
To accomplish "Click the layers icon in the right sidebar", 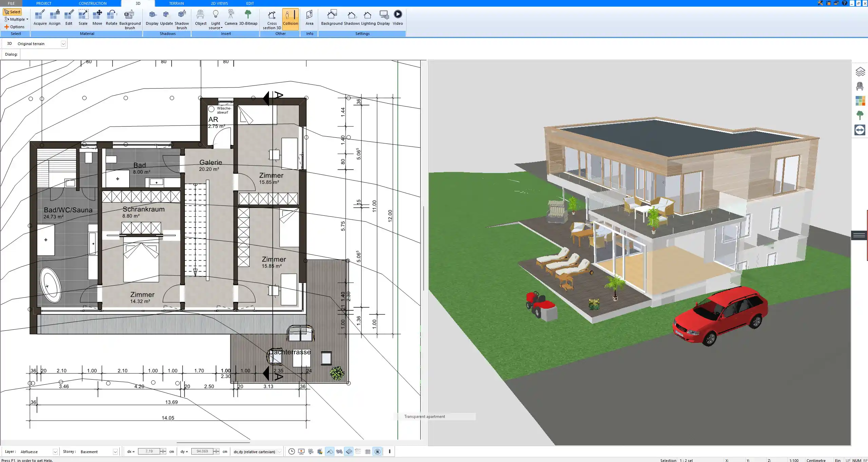I will pyautogui.click(x=860, y=72).
